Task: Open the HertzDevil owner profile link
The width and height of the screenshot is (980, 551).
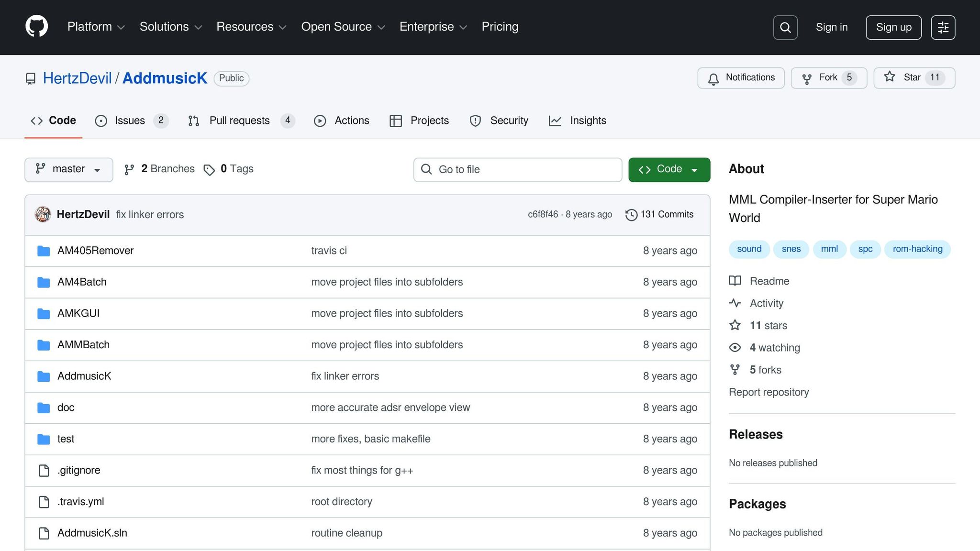Action: [77, 78]
